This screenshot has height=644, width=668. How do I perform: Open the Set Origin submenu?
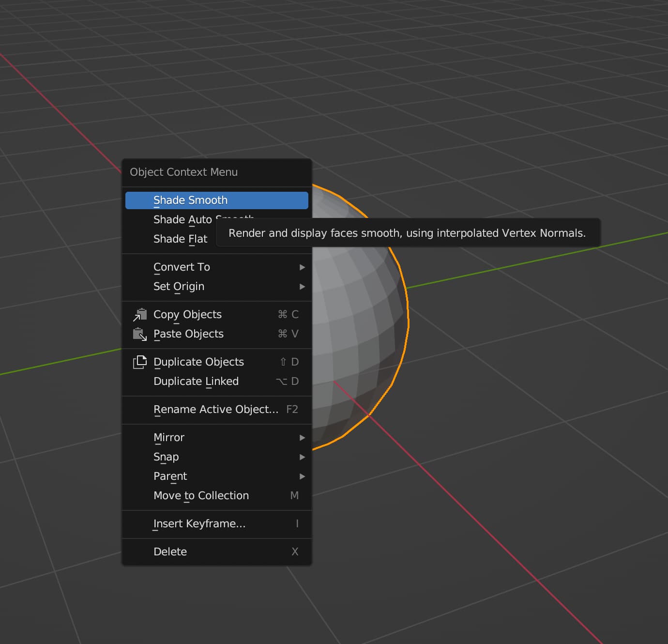point(216,287)
